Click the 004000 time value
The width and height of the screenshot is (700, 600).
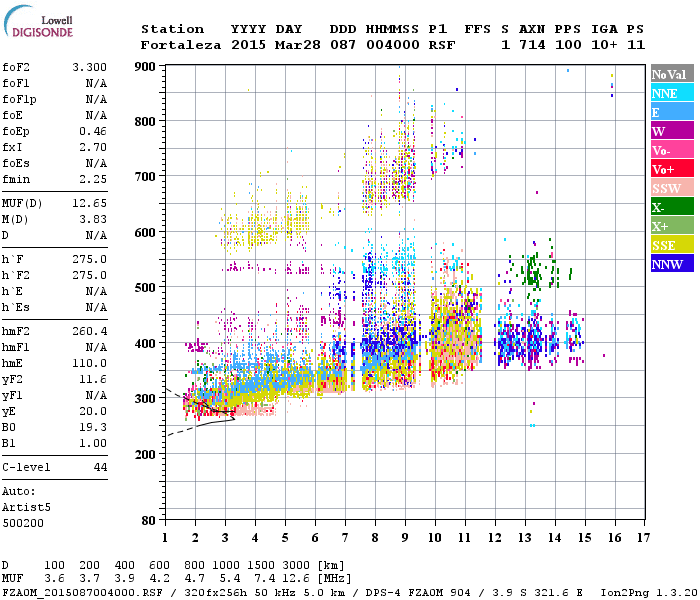tap(393, 45)
